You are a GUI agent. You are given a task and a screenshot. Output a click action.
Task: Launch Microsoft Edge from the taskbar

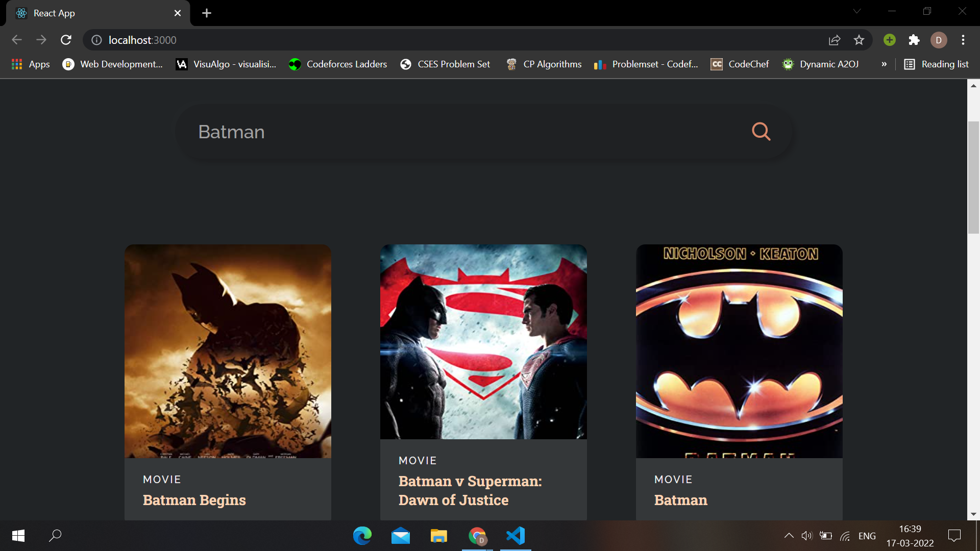[362, 536]
